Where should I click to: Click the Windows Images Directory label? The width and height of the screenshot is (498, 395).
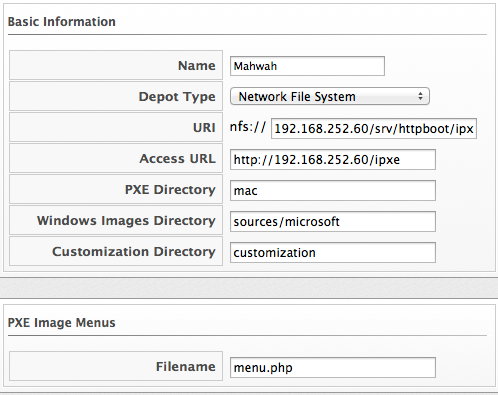[x=126, y=221]
